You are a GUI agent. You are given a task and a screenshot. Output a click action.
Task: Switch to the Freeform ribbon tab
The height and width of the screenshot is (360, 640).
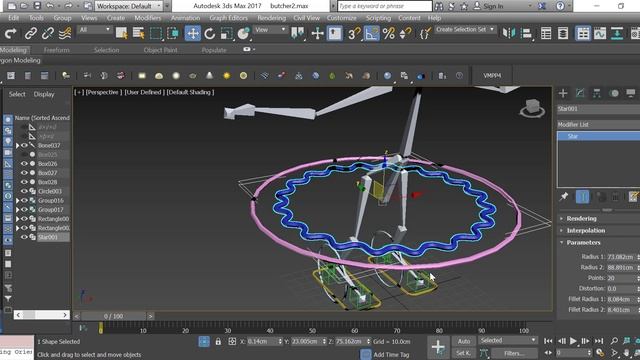pyautogui.click(x=56, y=50)
